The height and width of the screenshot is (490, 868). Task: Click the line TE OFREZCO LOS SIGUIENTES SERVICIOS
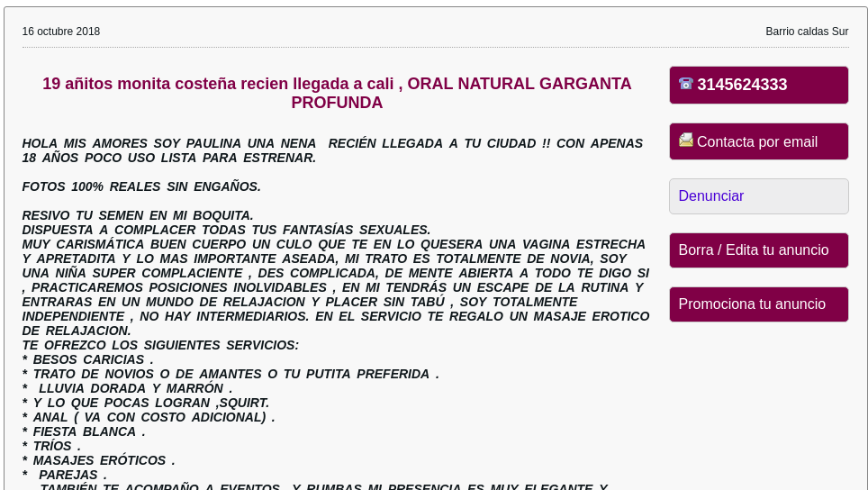pos(160,345)
